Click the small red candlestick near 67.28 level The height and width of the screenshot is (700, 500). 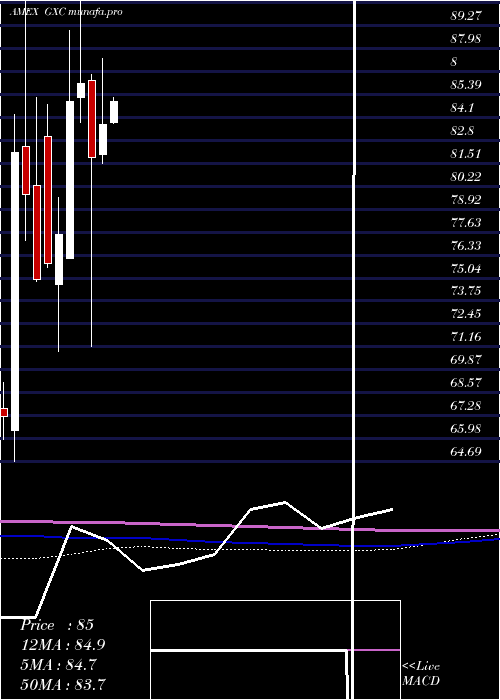[4, 412]
